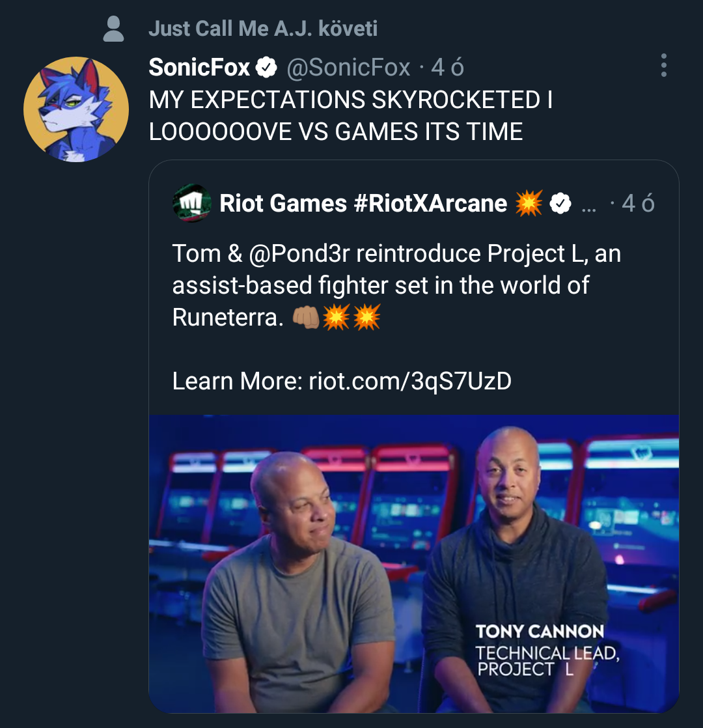Open Riot Games #RiotXArcane profile name
This screenshot has width=703, height=728.
click(363, 203)
